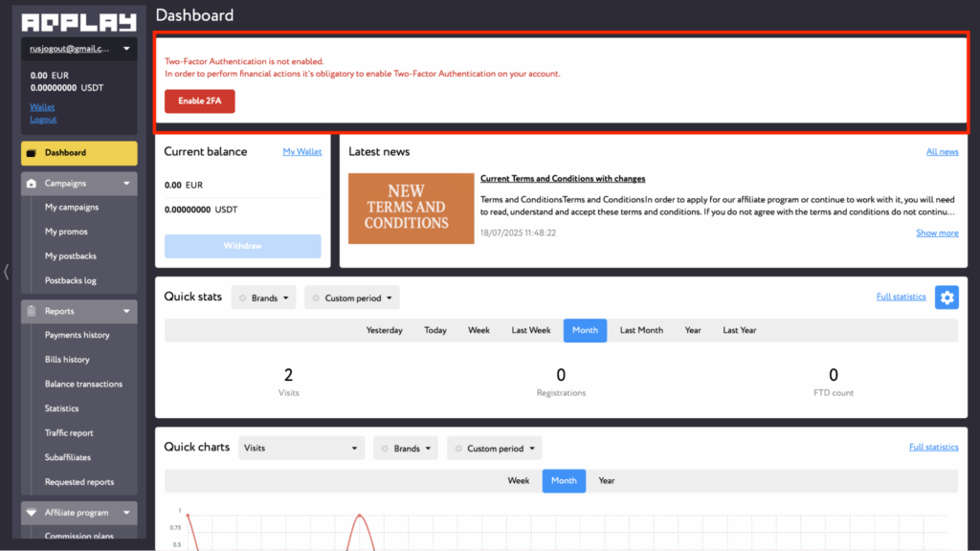Click the My Wallet link
The height and width of the screenshot is (551, 980).
(x=301, y=152)
